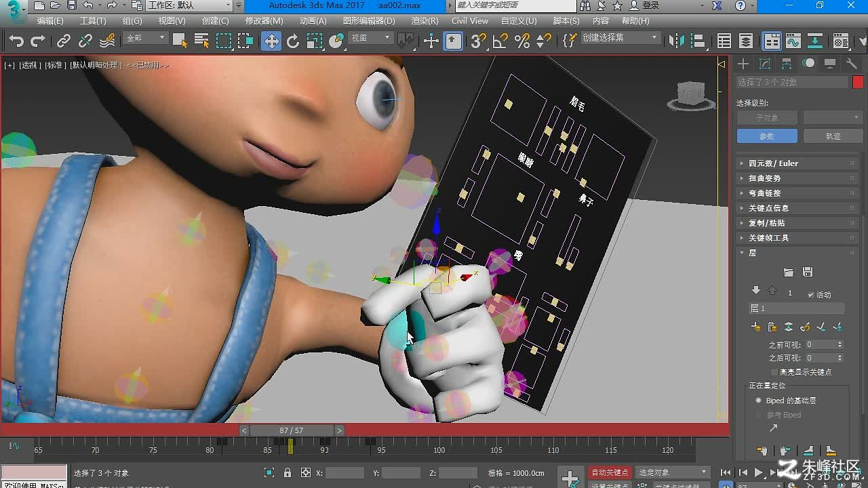868x488 pixels.
Task: Activate the Select and Link tool
Action: click(x=64, y=41)
